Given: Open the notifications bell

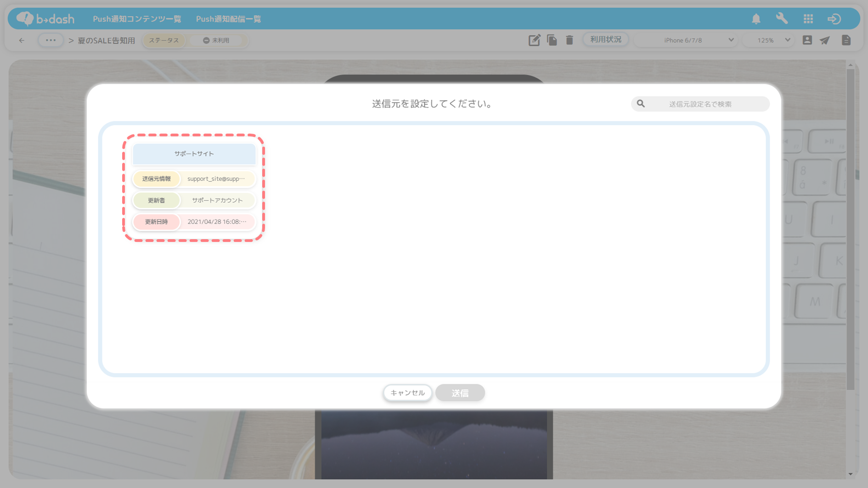Looking at the screenshot, I should coord(756,19).
